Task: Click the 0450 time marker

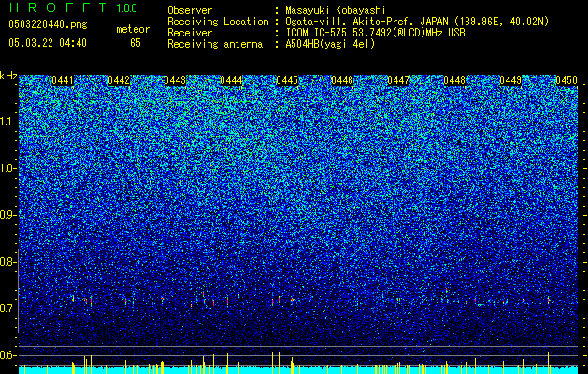Action: pyautogui.click(x=566, y=80)
